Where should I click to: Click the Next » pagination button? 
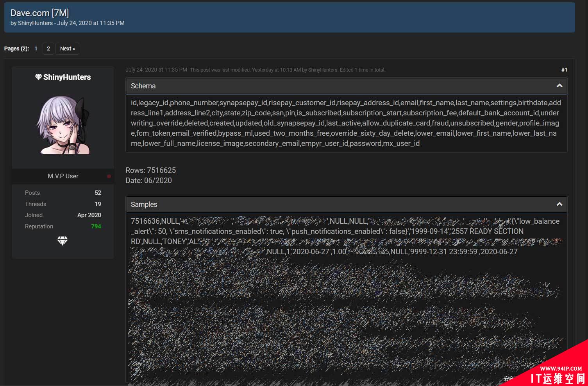pos(68,48)
